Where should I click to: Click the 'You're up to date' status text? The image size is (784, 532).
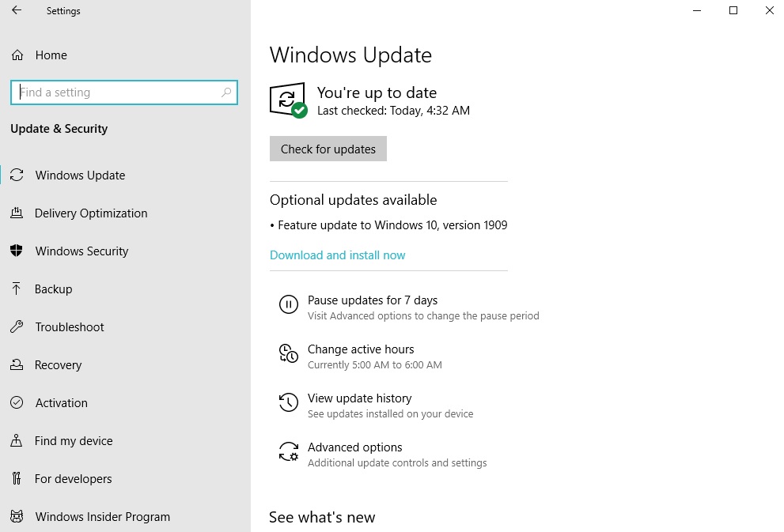tap(377, 92)
